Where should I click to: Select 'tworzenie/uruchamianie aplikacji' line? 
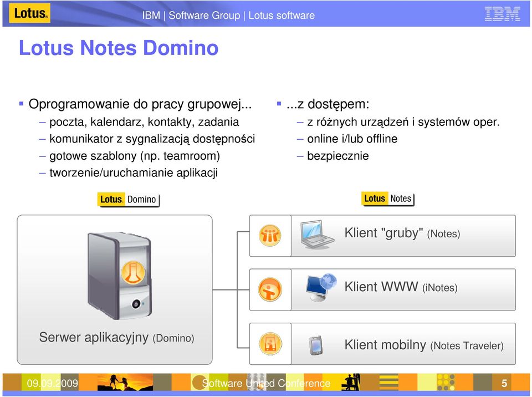click(134, 173)
